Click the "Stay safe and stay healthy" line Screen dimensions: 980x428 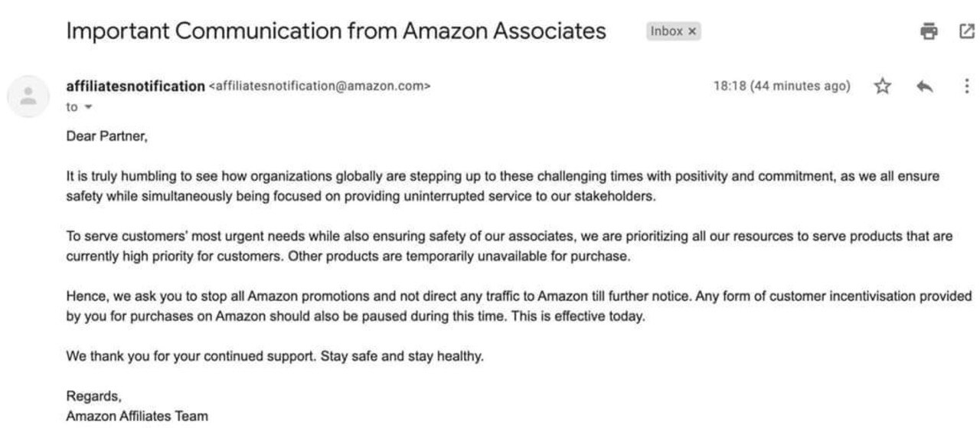402,357
